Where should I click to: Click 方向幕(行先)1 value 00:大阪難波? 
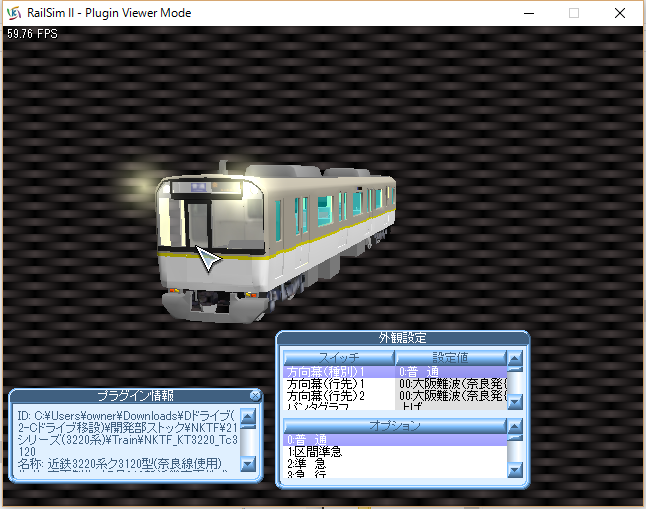451,384
